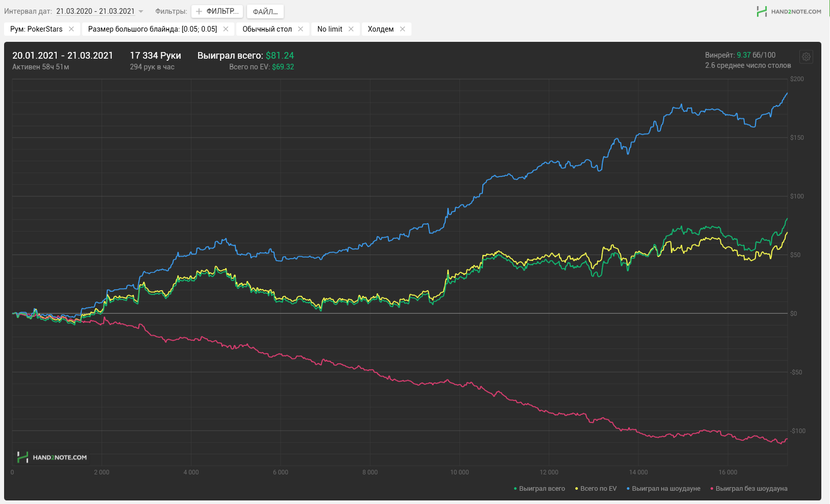The height and width of the screenshot is (504, 830).
Task: Click the -$50 y-axis label
Action: point(796,372)
